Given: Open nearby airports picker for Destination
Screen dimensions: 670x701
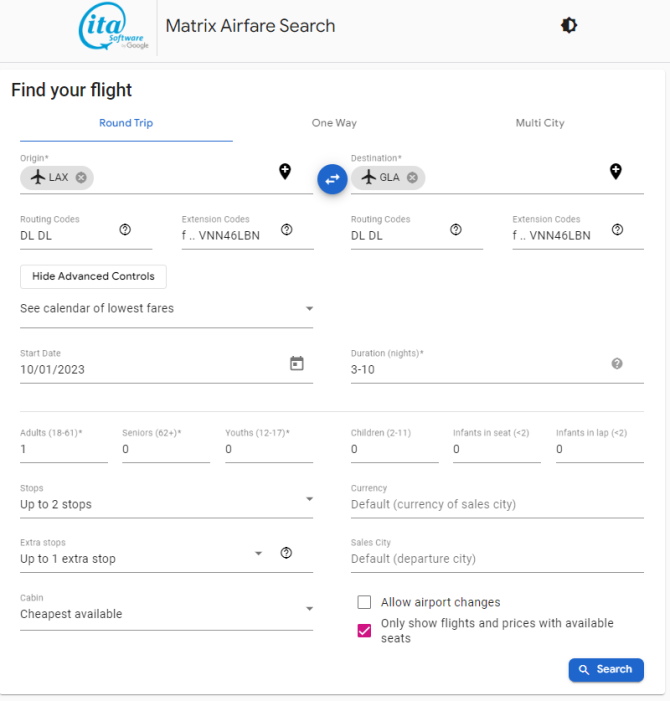Looking at the screenshot, I should pyautogui.click(x=615, y=171).
